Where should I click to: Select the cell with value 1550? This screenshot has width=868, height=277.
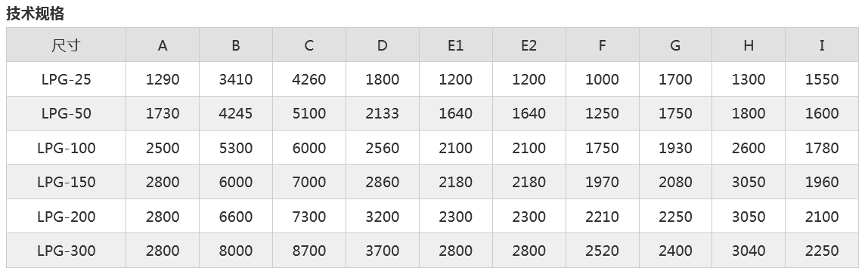(822, 79)
